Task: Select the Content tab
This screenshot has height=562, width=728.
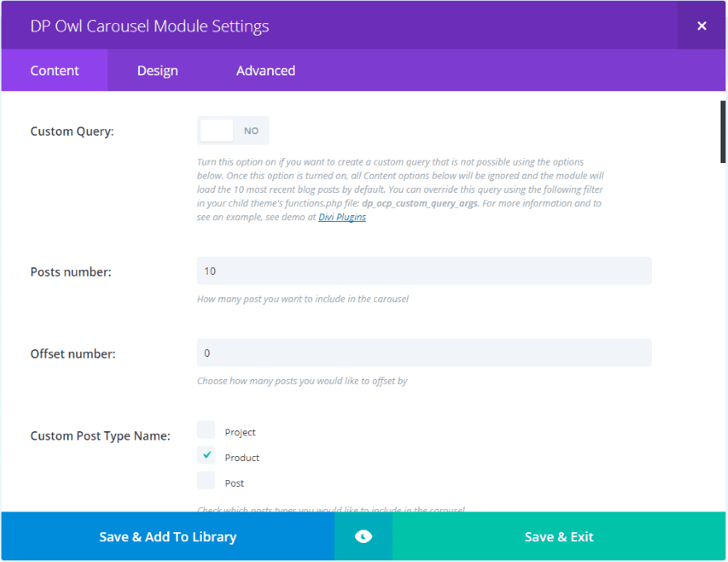Action: 55,70
